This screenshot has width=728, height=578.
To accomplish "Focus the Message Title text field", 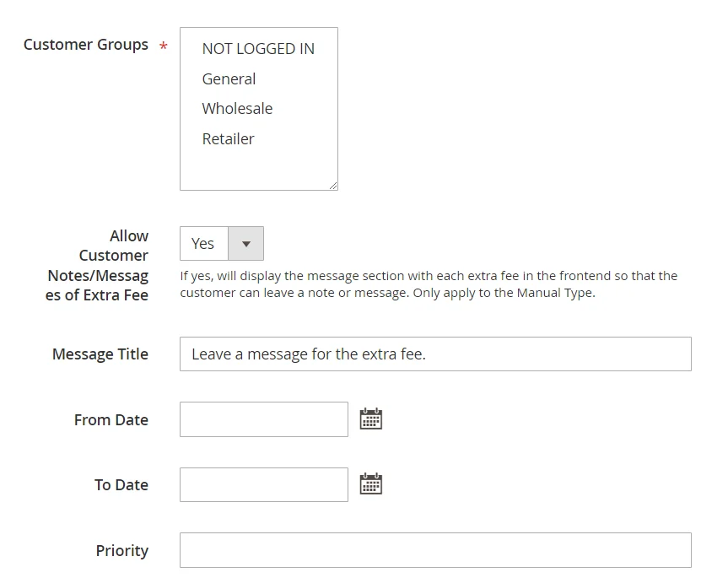I will tap(435, 354).
